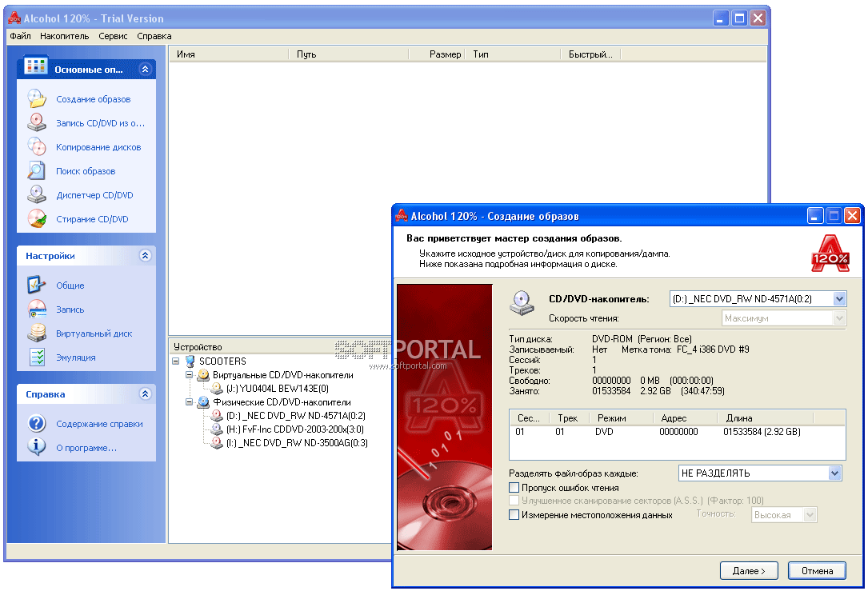Open Запись CD/DVD из образов icon

tap(37, 123)
